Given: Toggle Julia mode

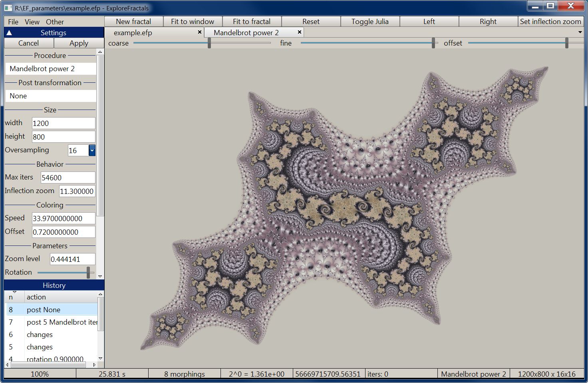Looking at the screenshot, I should [x=369, y=21].
